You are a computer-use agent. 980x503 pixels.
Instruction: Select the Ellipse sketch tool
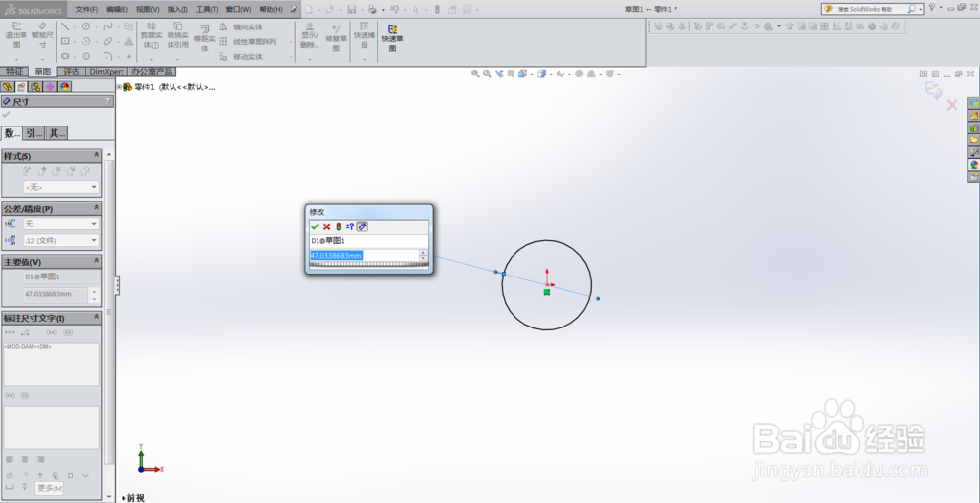[108, 41]
